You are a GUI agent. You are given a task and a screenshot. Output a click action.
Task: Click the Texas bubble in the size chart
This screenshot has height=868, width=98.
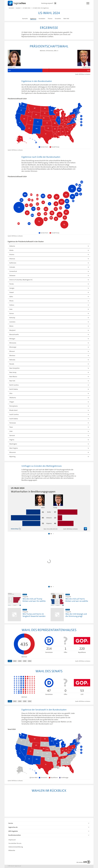(39, 221)
